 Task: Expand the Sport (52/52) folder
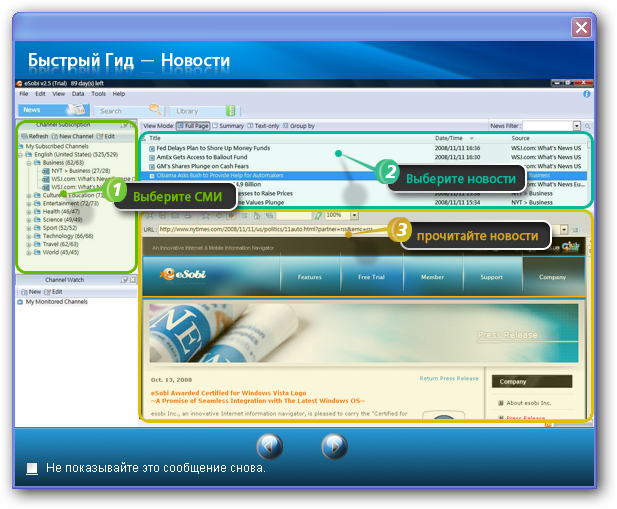tap(29, 228)
